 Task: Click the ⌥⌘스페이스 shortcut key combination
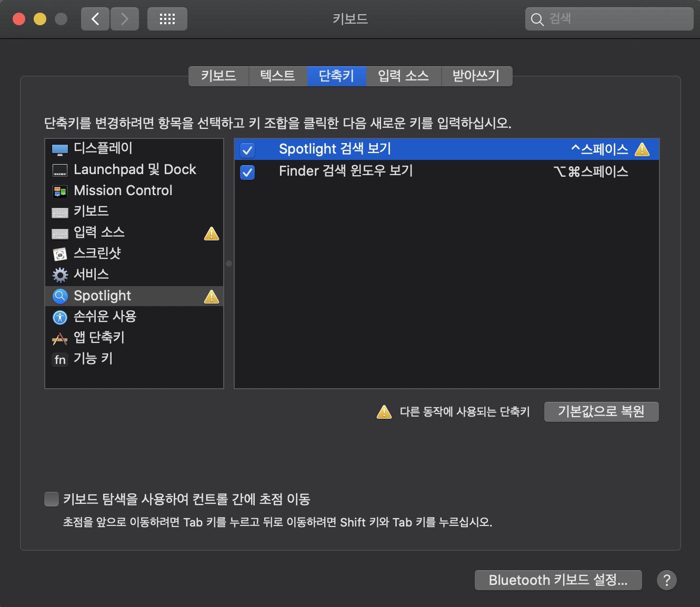[591, 171]
